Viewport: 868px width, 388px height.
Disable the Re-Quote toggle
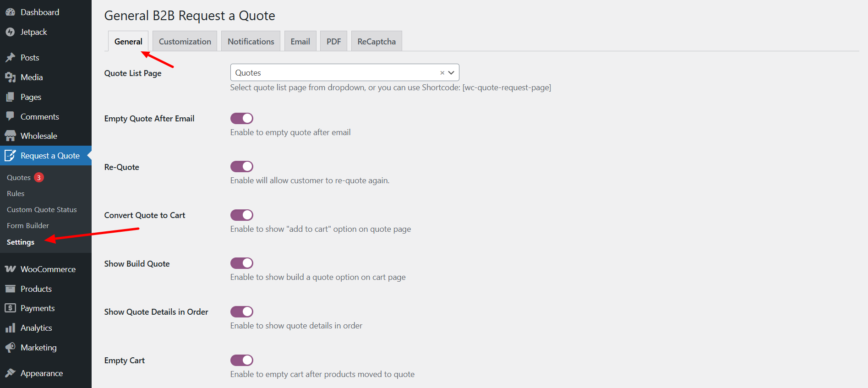pyautogui.click(x=242, y=166)
